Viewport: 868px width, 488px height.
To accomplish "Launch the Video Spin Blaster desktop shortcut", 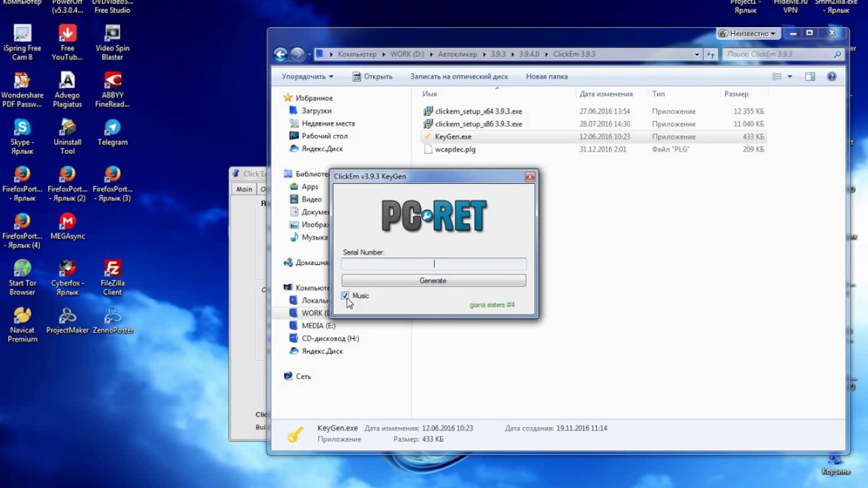I will coord(113,42).
